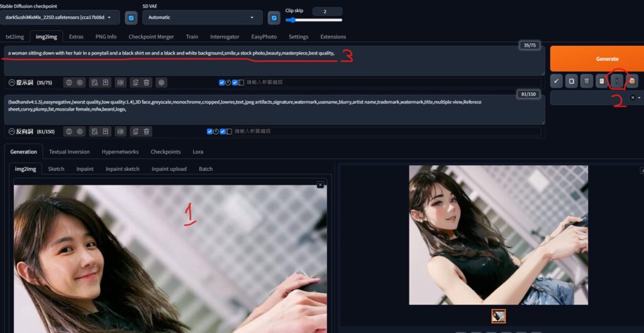The width and height of the screenshot is (644, 333).
Task: Open the SD VAE dropdown
Action: [x=201, y=18]
